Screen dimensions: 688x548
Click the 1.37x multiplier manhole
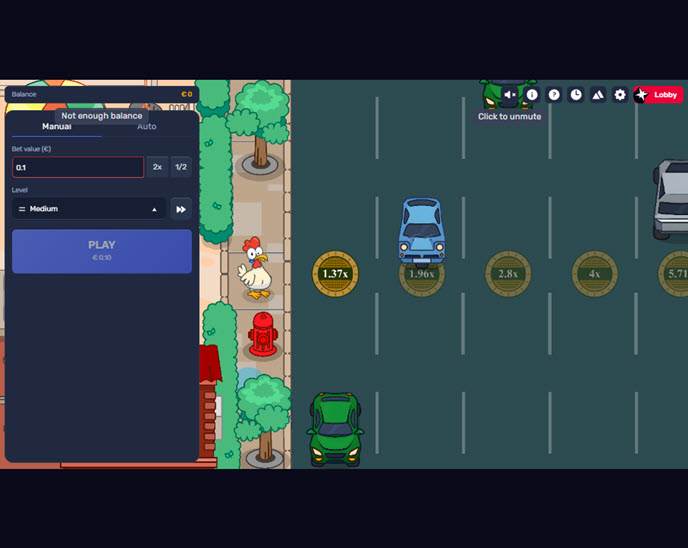click(335, 274)
